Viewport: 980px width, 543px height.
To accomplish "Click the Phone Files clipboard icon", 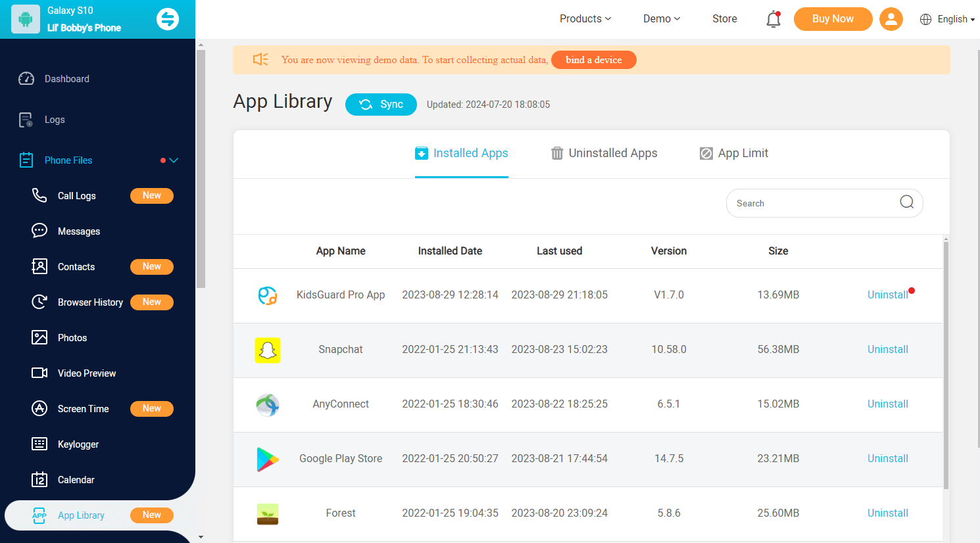I will coord(26,160).
